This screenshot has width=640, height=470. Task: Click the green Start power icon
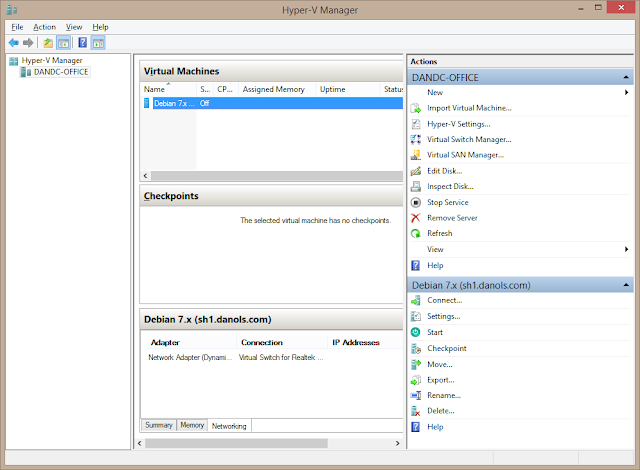coord(416,332)
